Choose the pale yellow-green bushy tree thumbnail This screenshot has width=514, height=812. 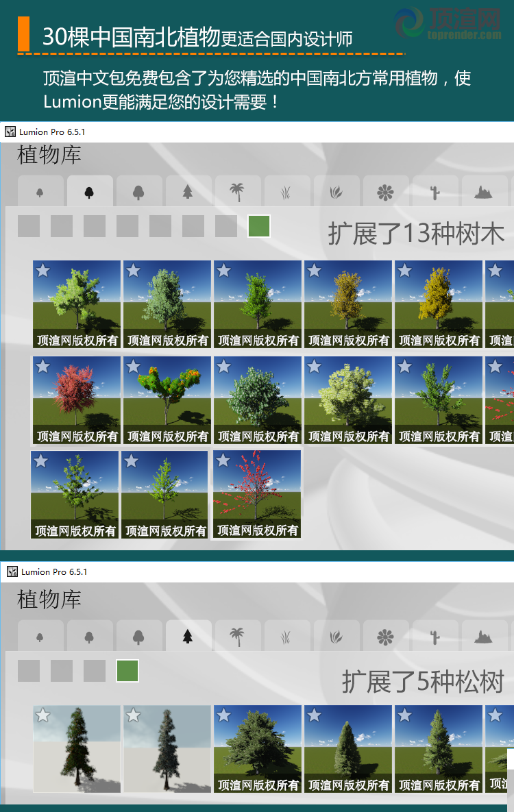(348, 400)
